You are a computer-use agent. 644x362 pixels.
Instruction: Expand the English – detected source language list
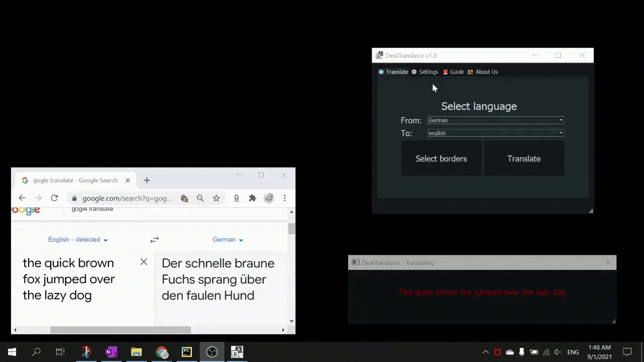coord(78,240)
